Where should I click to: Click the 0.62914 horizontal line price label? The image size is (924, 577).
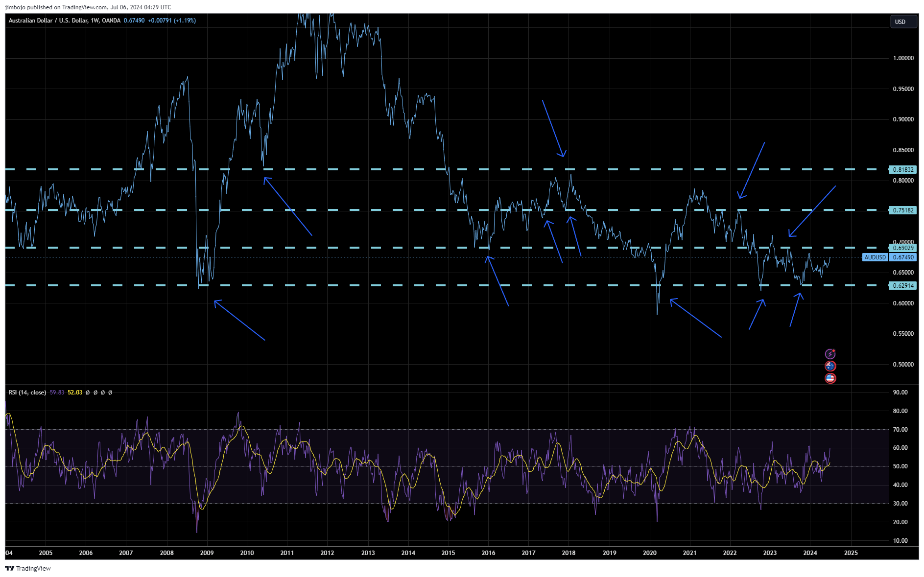903,286
